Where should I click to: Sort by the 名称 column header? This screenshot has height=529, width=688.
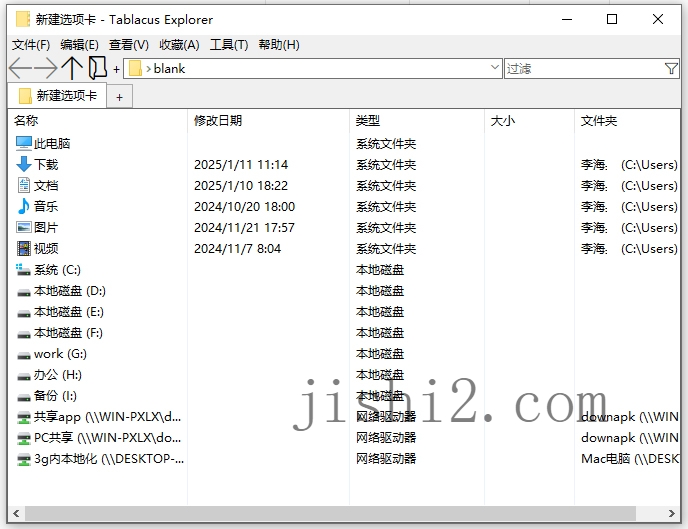(97, 121)
